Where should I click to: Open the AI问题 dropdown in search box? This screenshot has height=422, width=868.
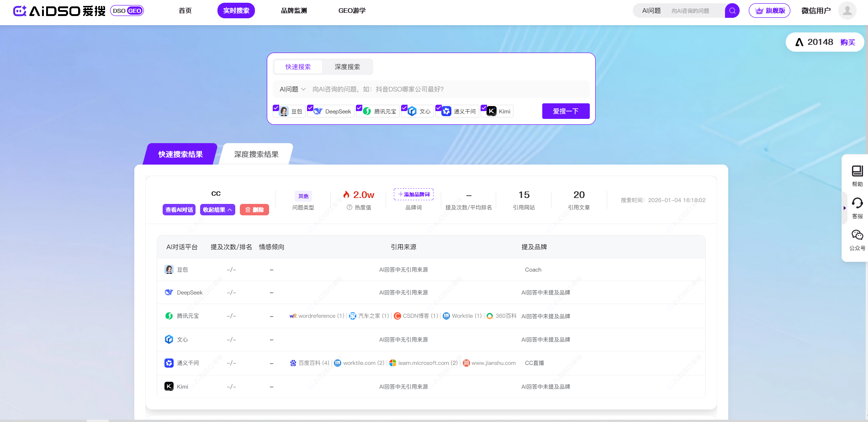[292, 89]
